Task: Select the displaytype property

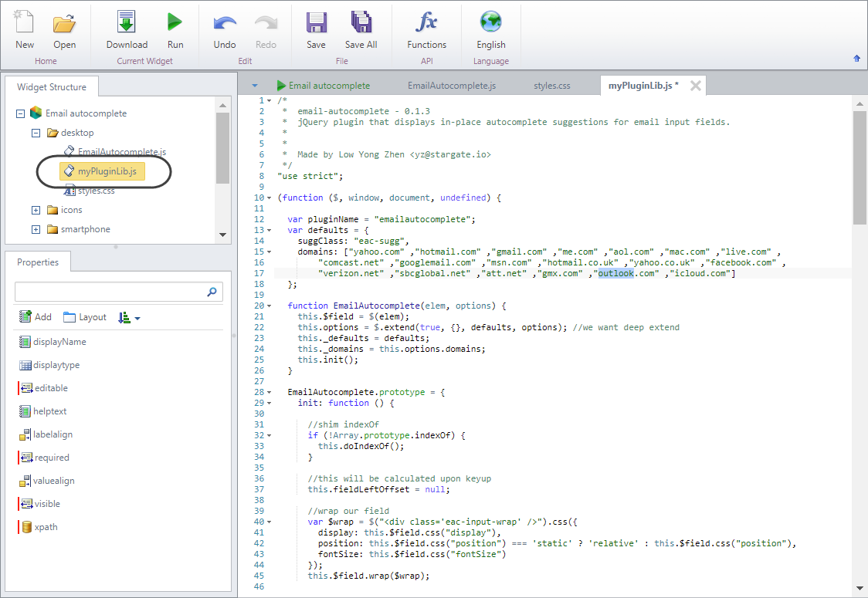Action: (49, 365)
